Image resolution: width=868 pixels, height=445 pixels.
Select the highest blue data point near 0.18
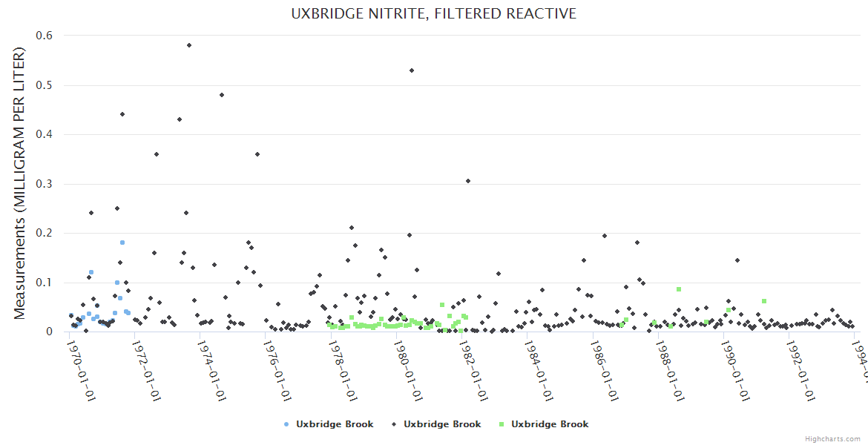point(122,243)
